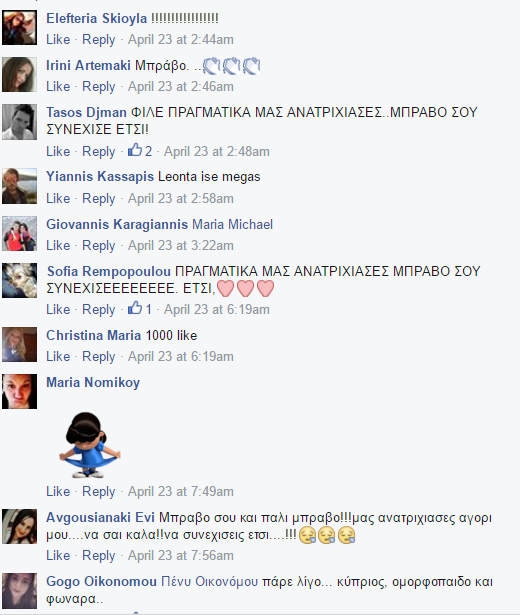Open the April 23 at 2:58am timestamp
Viewport: 520px width, 615px height.
[x=181, y=198]
